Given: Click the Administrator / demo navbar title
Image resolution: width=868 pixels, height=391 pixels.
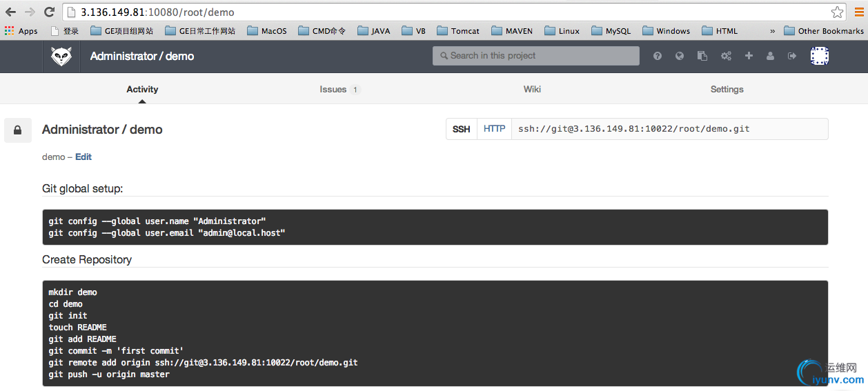Looking at the screenshot, I should [x=142, y=56].
